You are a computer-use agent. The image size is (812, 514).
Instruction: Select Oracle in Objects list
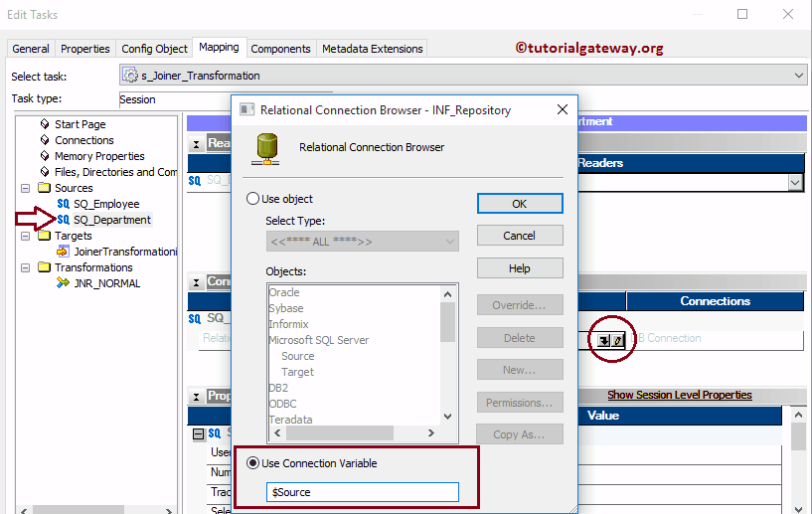(284, 292)
